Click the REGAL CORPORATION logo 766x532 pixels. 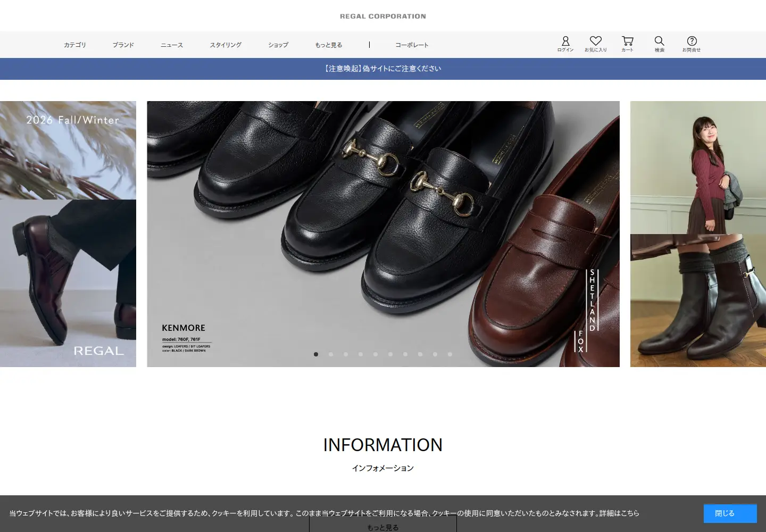pos(383,16)
